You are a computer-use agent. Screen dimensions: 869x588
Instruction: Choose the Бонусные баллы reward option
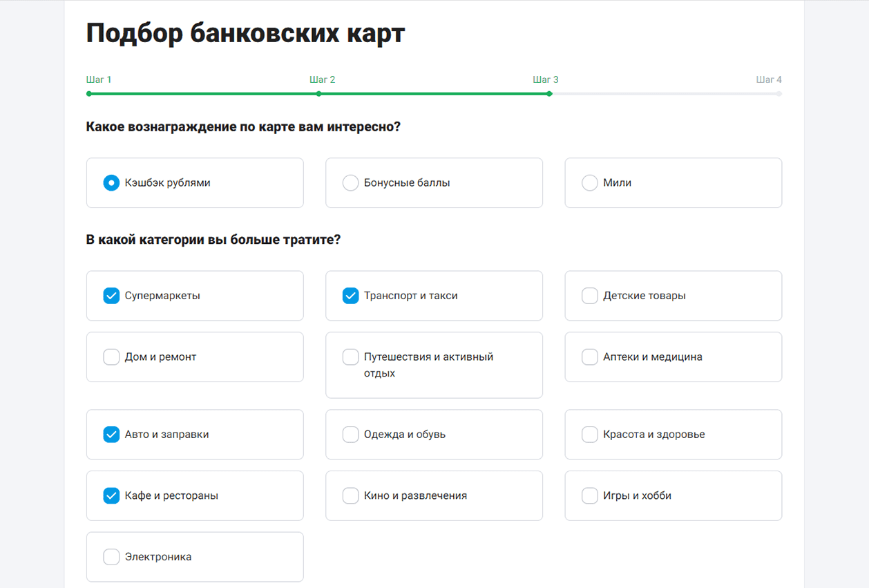tap(350, 183)
